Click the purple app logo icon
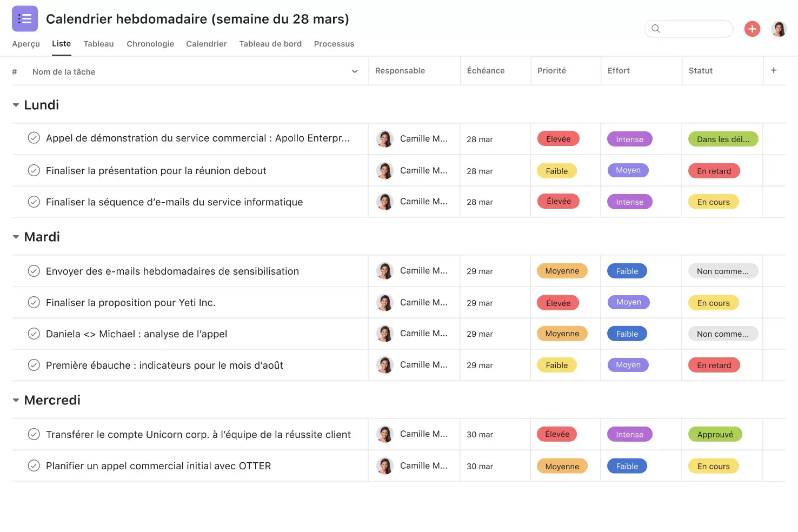Image resolution: width=798 pixels, height=532 pixels. click(25, 18)
